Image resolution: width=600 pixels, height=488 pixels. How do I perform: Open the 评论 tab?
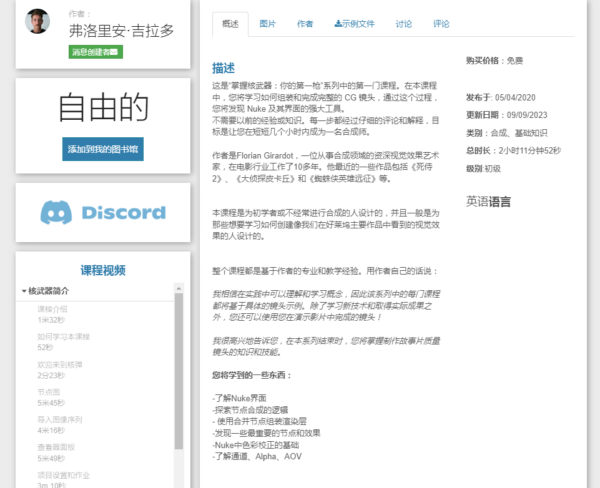click(441, 24)
